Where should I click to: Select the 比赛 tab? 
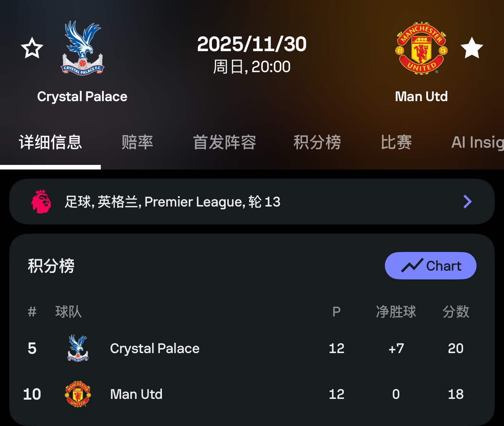[x=396, y=142]
